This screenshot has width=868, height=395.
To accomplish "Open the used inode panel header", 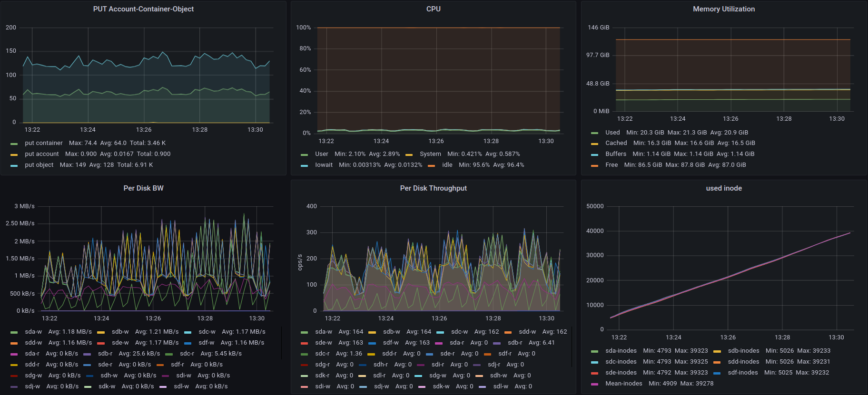I will pos(723,188).
